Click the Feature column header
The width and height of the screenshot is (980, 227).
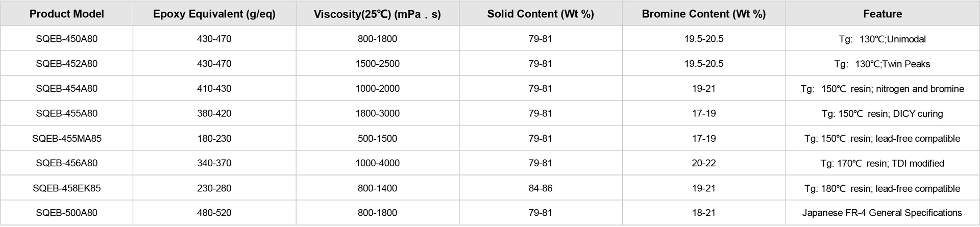882,14
